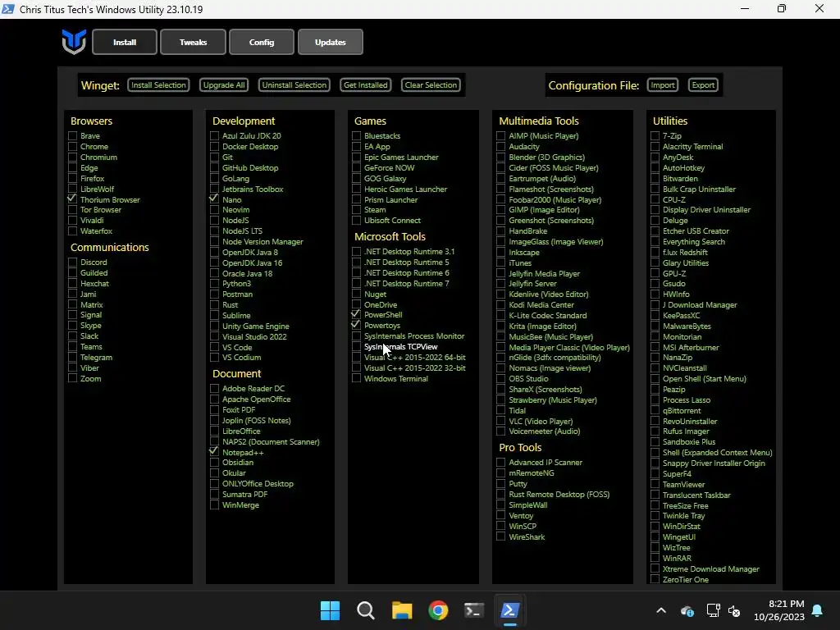Tick Windows Terminal checkbox
840x630 pixels.
click(x=356, y=378)
